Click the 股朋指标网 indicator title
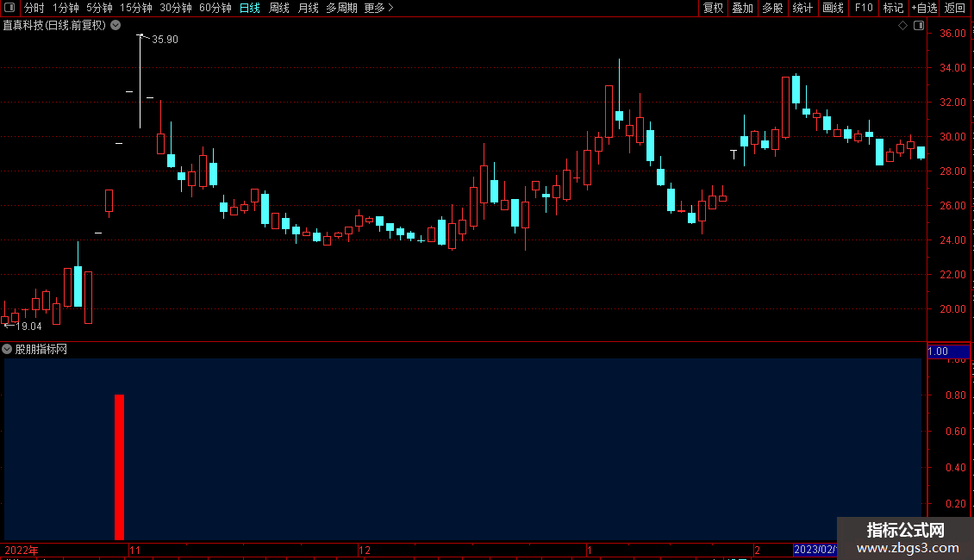The width and height of the screenshot is (974, 560). pyautogui.click(x=41, y=350)
